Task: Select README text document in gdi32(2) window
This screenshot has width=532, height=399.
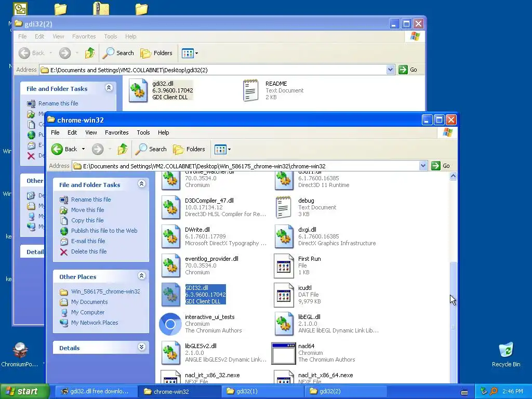Action: tap(251, 90)
